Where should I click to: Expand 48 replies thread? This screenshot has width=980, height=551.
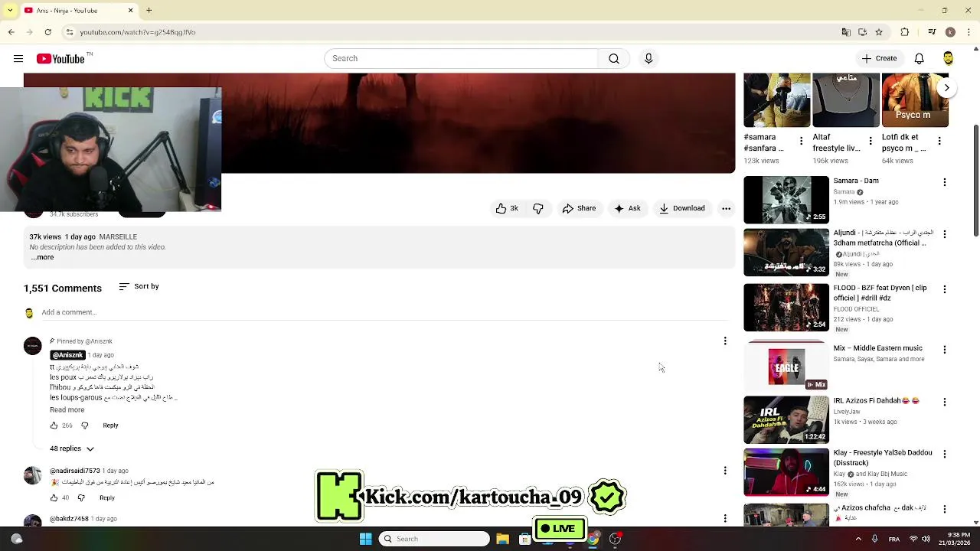tap(71, 448)
